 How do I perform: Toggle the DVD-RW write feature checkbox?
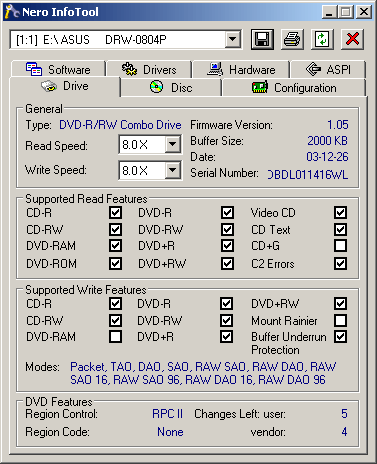click(226, 321)
